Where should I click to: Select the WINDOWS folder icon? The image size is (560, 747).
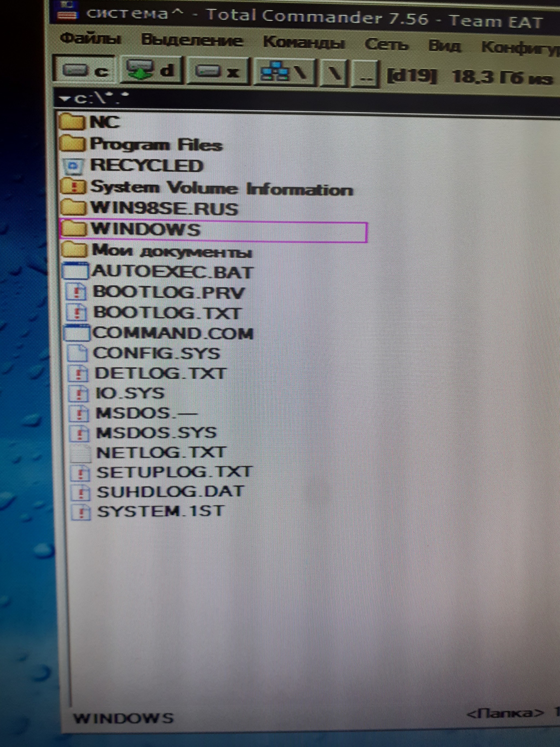click(74, 229)
